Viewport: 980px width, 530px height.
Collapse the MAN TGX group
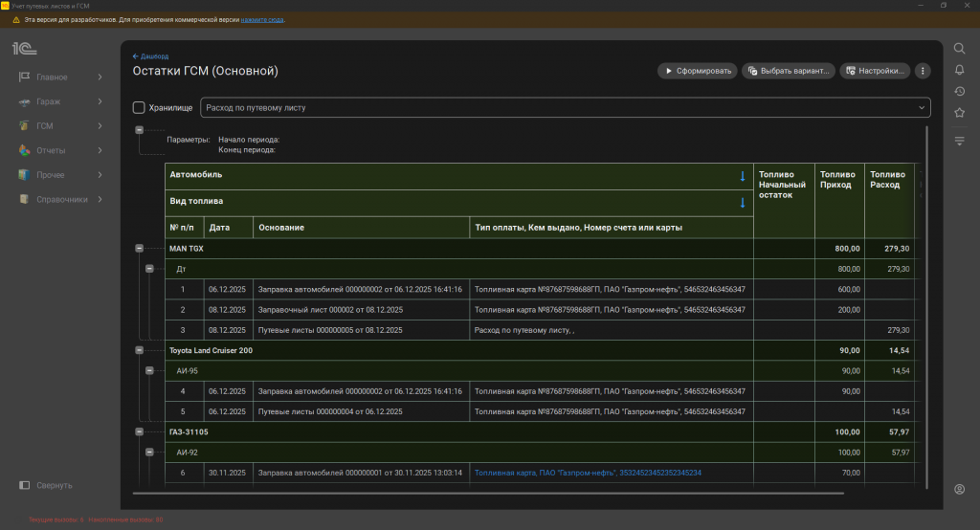click(x=139, y=249)
